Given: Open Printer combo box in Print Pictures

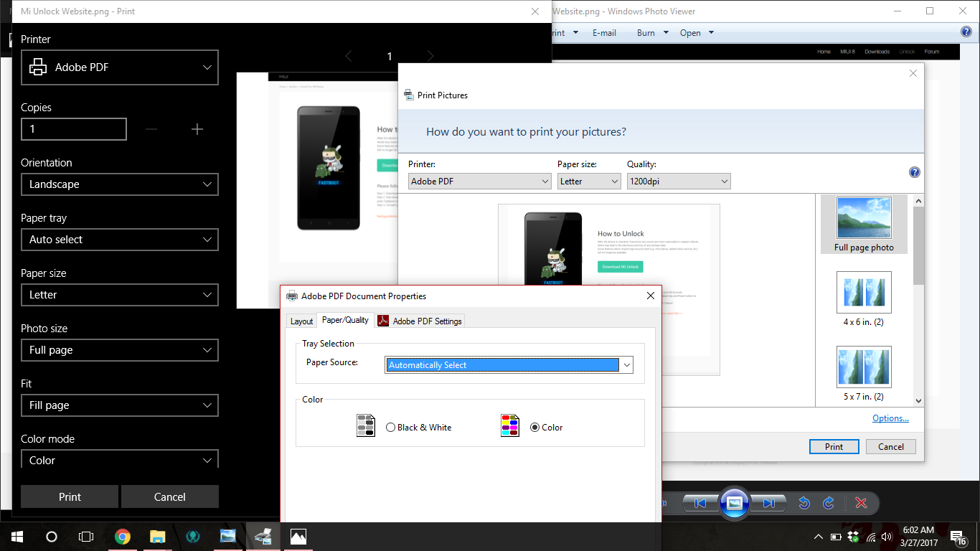Looking at the screenshot, I should click(x=480, y=182).
